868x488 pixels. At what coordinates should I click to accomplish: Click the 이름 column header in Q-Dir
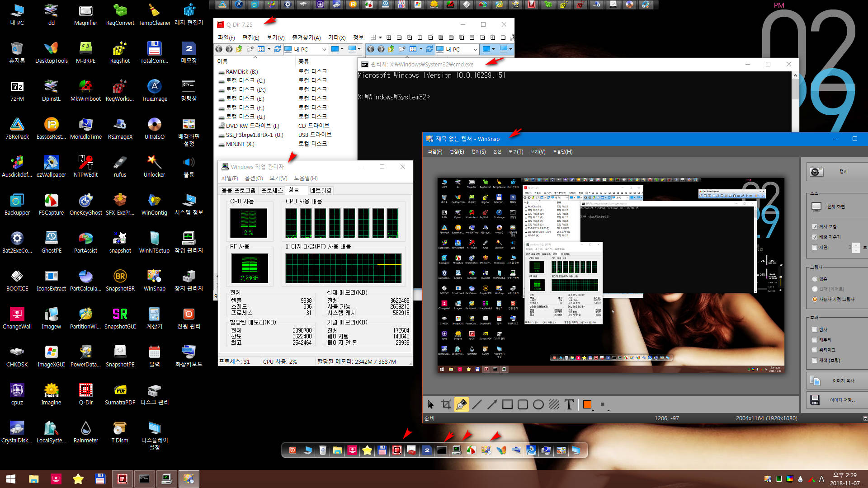[x=255, y=61]
